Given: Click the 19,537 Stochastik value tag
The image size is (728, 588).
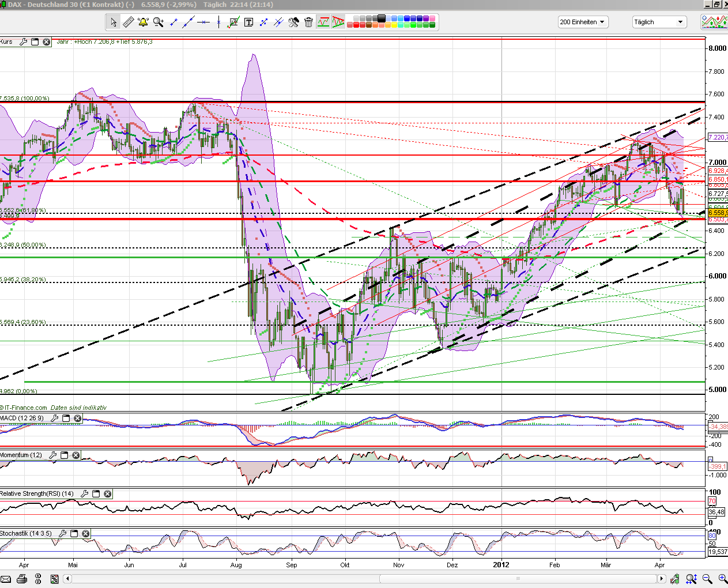Looking at the screenshot, I should pos(718,552).
